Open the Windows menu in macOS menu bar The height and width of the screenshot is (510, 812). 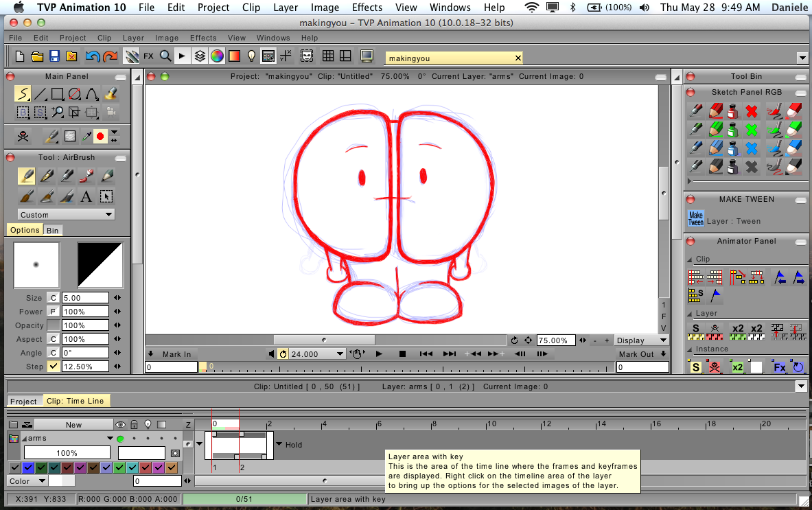[x=450, y=8]
